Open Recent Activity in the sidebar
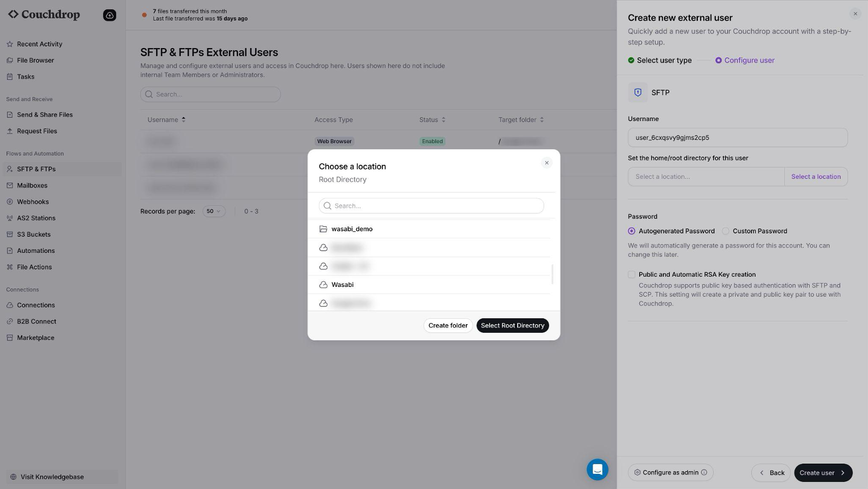 tap(39, 44)
